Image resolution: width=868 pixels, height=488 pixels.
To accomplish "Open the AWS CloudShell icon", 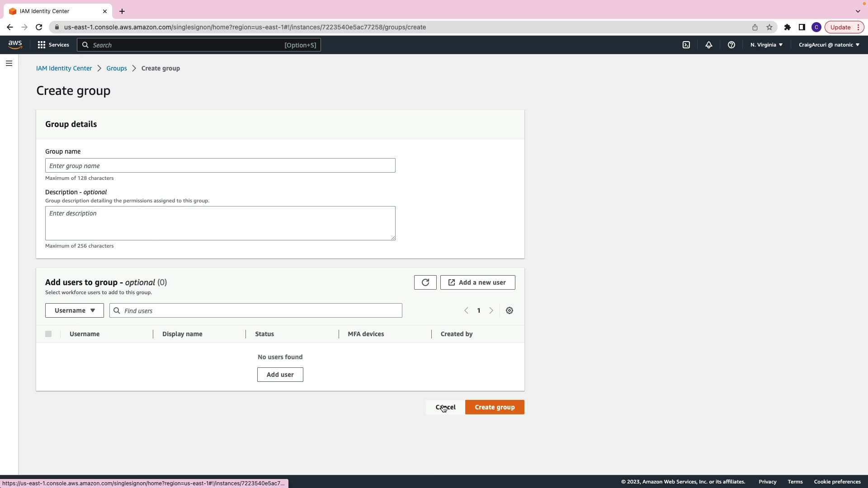I will pyautogui.click(x=686, y=45).
